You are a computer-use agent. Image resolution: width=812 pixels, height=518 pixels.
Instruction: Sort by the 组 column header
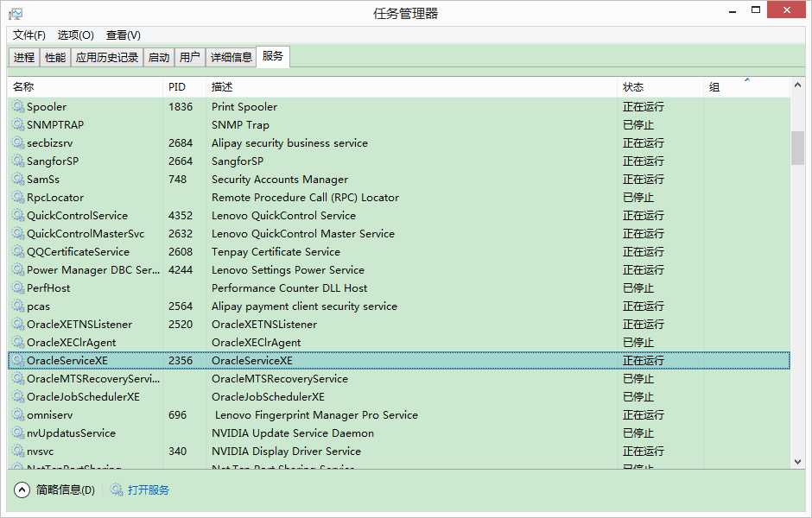click(746, 87)
